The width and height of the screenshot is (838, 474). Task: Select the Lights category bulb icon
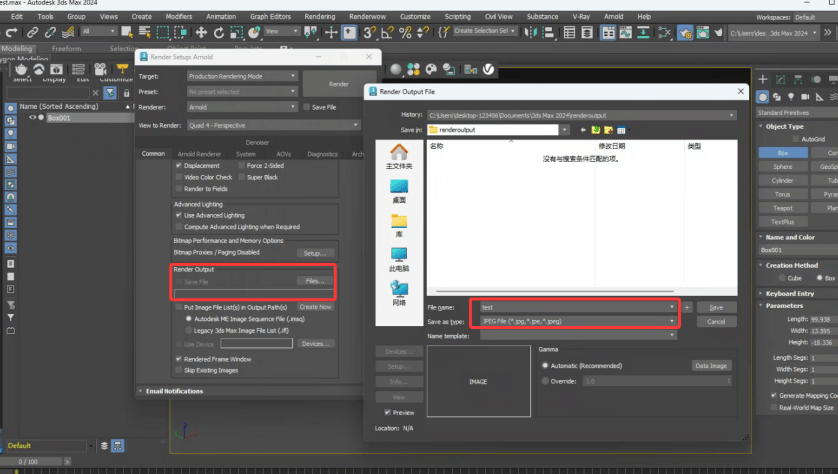pos(791,97)
